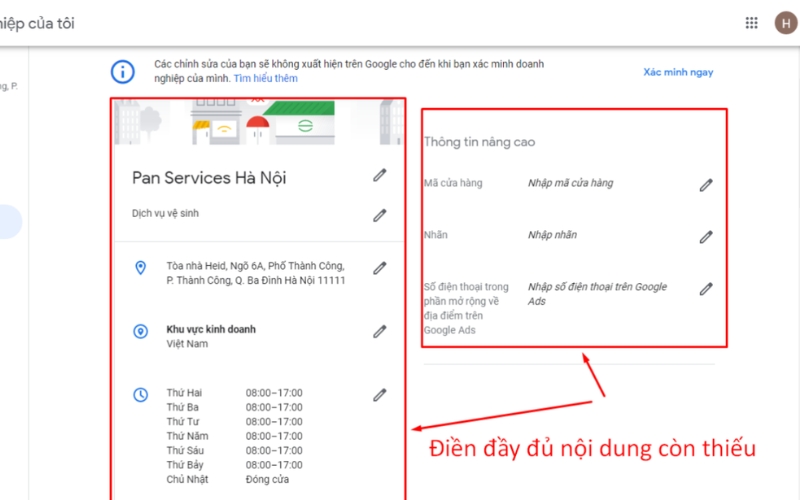Click the Thứ Tư hours row
This screenshot has height=500, width=800.
coord(234,421)
